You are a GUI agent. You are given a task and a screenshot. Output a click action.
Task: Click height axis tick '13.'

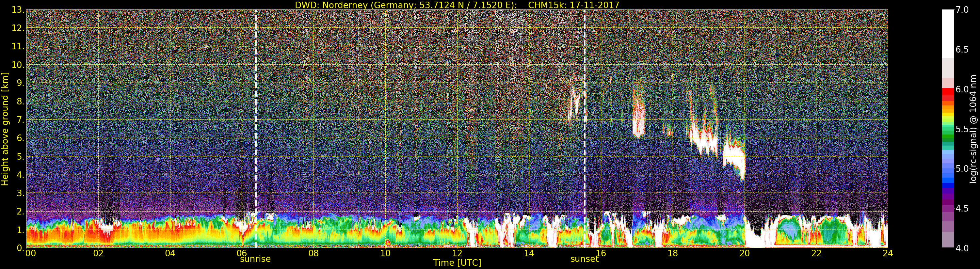(18, 10)
